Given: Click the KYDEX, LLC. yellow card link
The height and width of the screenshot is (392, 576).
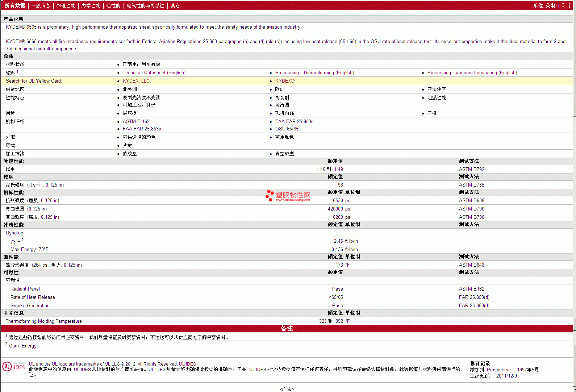Looking at the screenshot, I should click(x=137, y=81).
